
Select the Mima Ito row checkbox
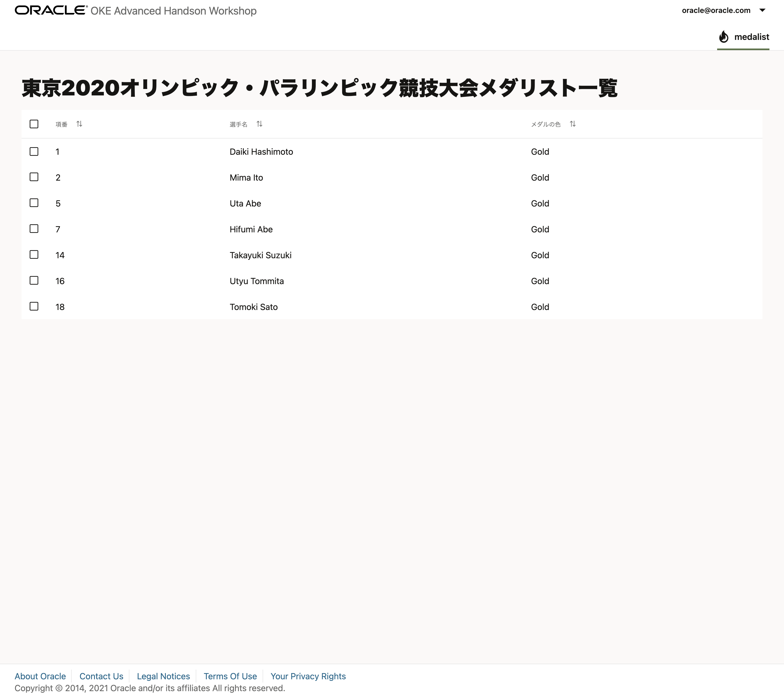tap(34, 177)
